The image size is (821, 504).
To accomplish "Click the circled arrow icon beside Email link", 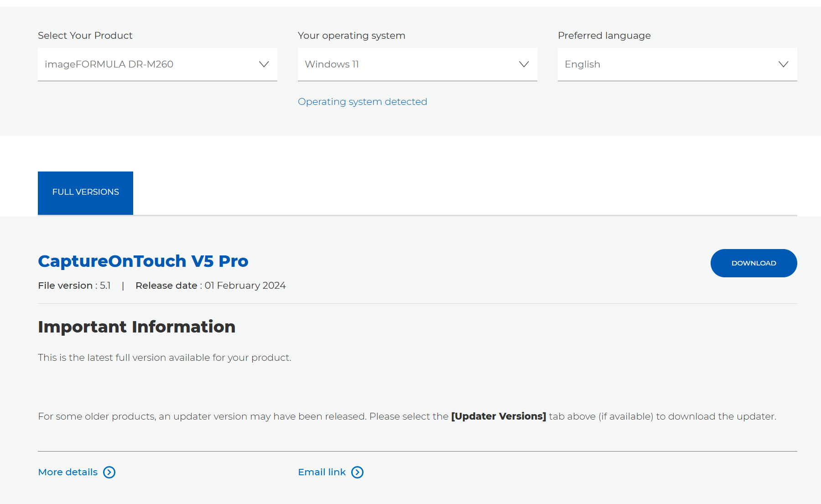I will click(358, 472).
